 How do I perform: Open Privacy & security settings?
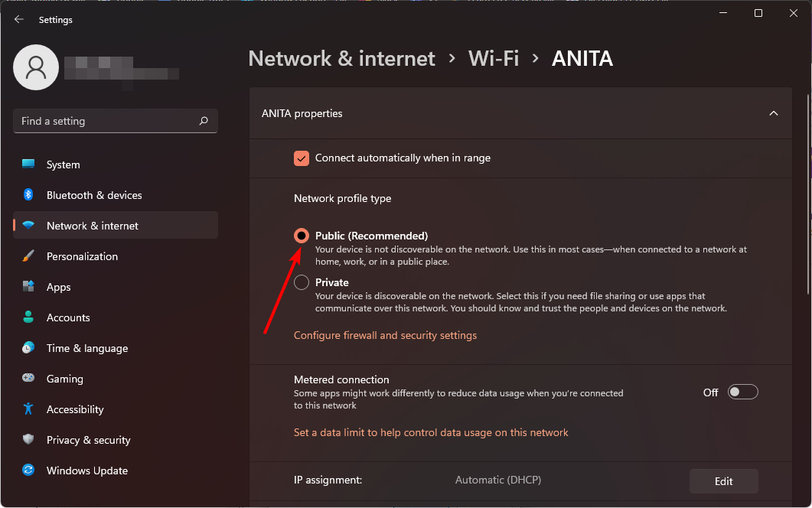pos(88,440)
